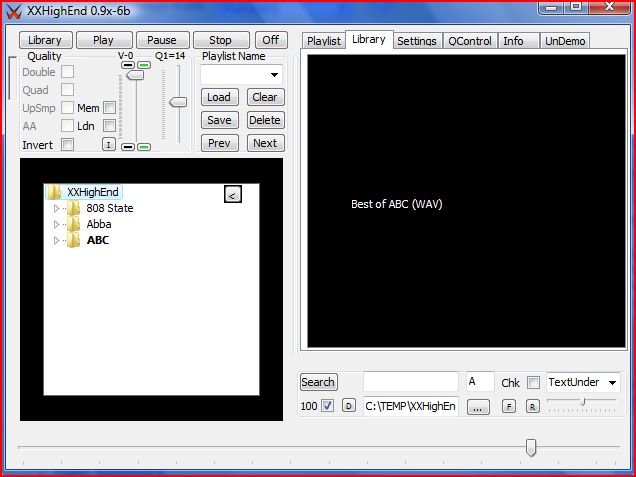Viewport: 636px width, 477px height.
Task: Click the 808 State folder icon
Action: (73, 208)
